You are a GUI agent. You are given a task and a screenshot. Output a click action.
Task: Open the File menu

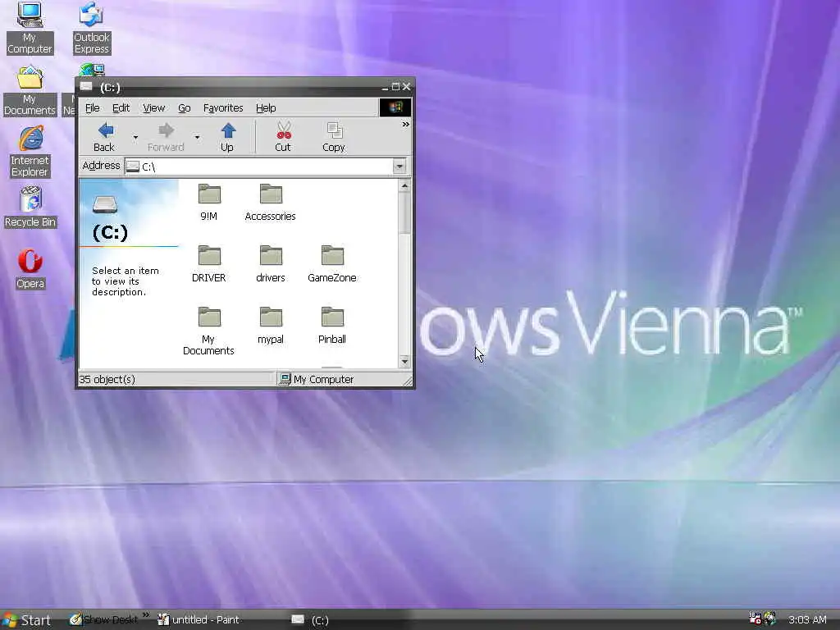92,107
